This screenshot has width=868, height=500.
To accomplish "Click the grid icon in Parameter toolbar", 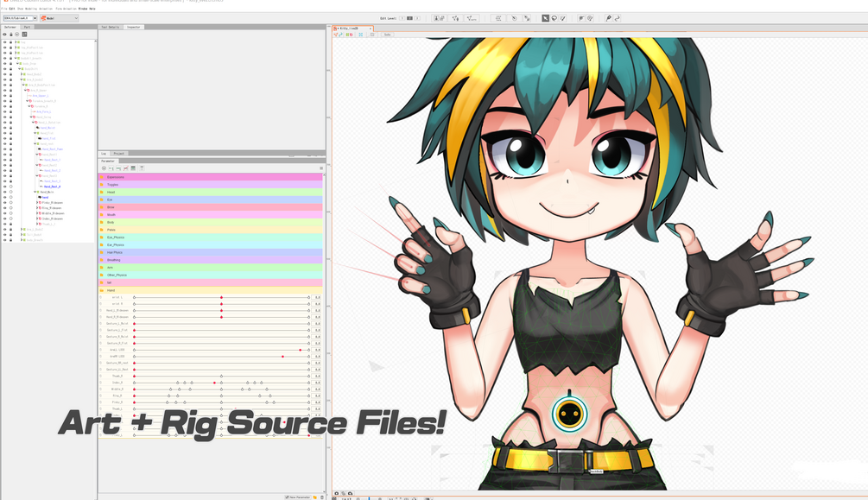I will point(133,168).
